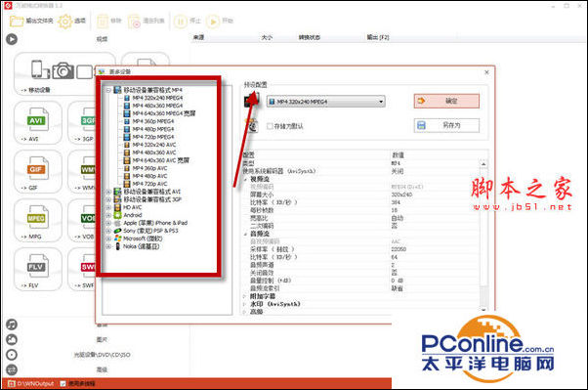This screenshot has width=588, height=390.
Task: Click the preset profile device icon beside dropdown
Action: click(x=251, y=101)
